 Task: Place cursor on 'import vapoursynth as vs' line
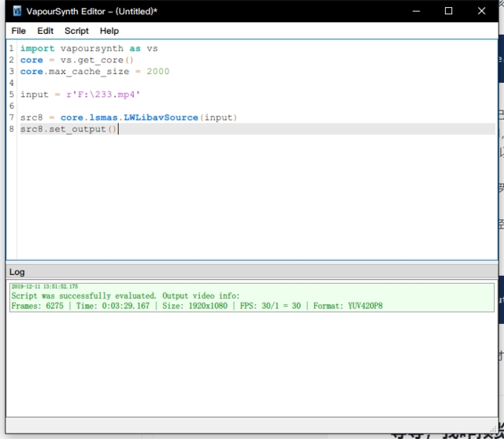coord(88,48)
